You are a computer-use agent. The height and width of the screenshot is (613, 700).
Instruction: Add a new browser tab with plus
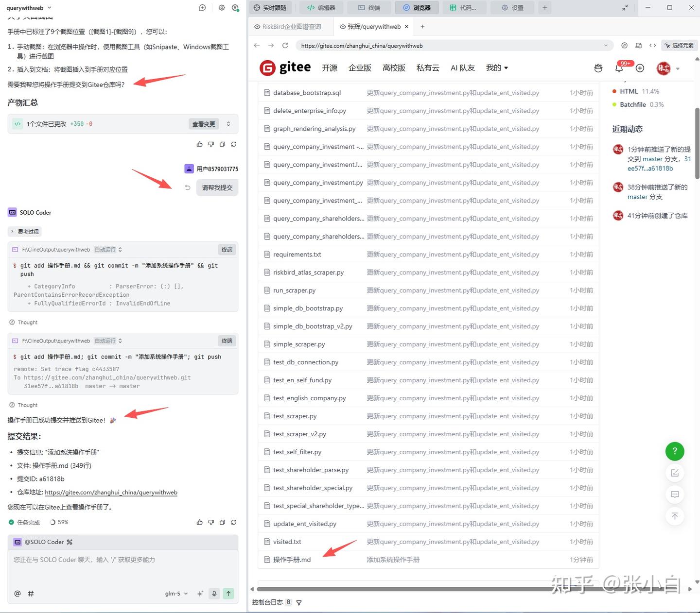point(422,27)
